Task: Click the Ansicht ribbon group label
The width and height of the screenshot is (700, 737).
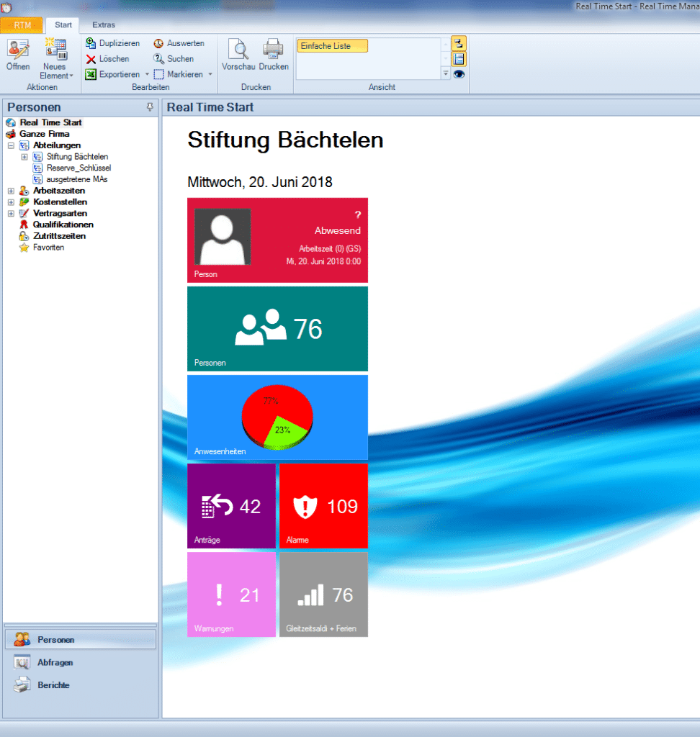Action: tap(382, 87)
